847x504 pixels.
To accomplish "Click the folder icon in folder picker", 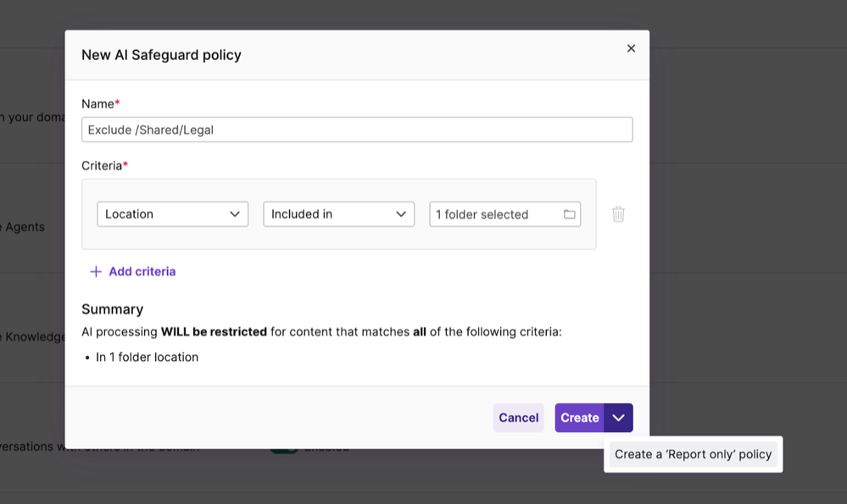I will click(x=570, y=214).
